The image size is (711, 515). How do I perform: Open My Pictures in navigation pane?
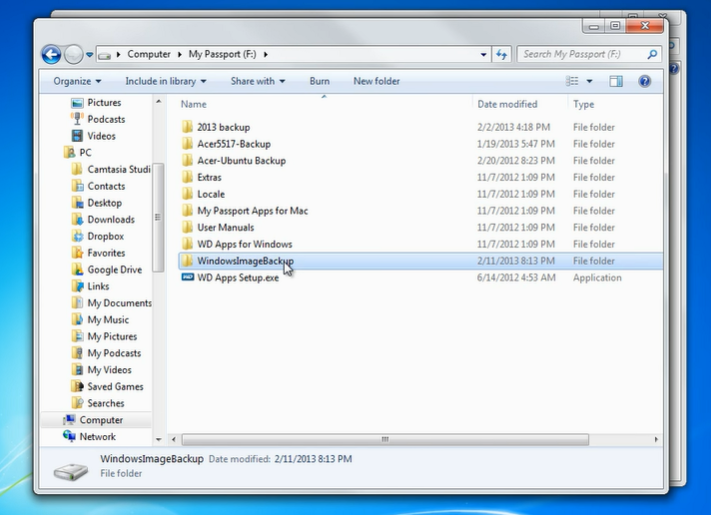pos(112,337)
